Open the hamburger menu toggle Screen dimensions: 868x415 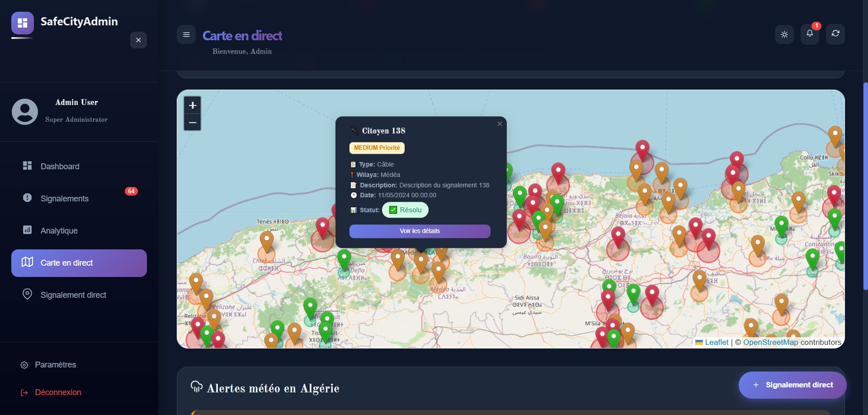(x=186, y=34)
